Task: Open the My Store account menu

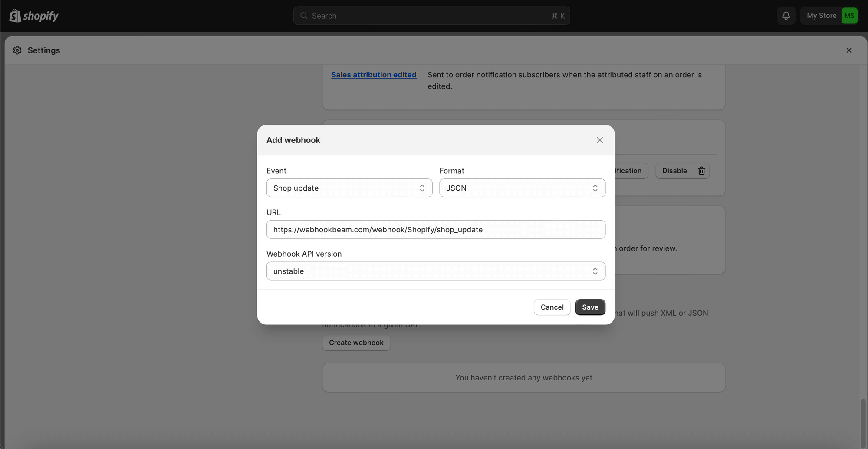Action: [x=821, y=16]
